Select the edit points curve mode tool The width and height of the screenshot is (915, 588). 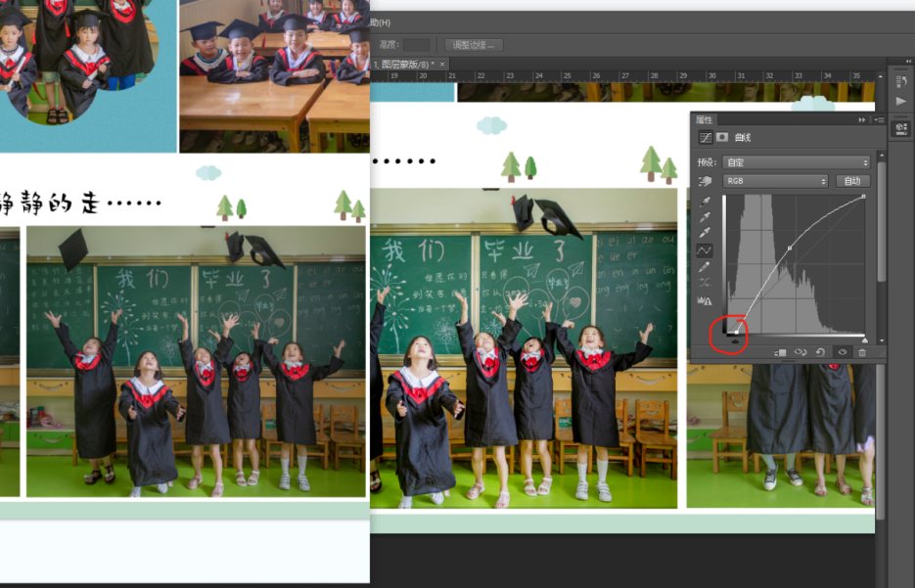pos(705,250)
